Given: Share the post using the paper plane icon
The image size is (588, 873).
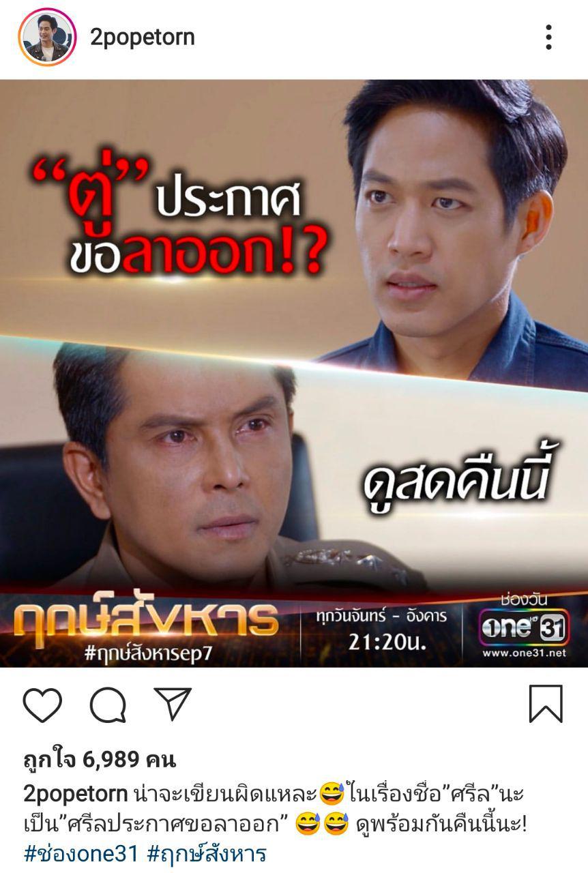Looking at the screenshot, I should coord(173,704).
